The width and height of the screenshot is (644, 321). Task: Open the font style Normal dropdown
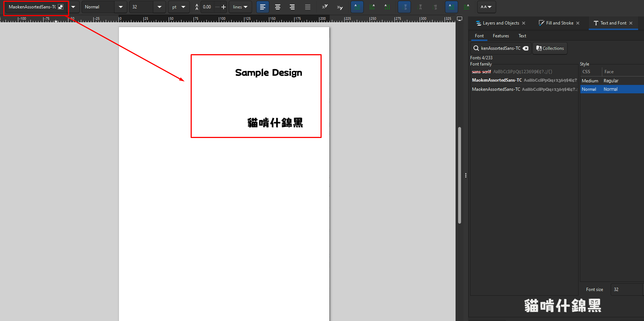(120, 7)
